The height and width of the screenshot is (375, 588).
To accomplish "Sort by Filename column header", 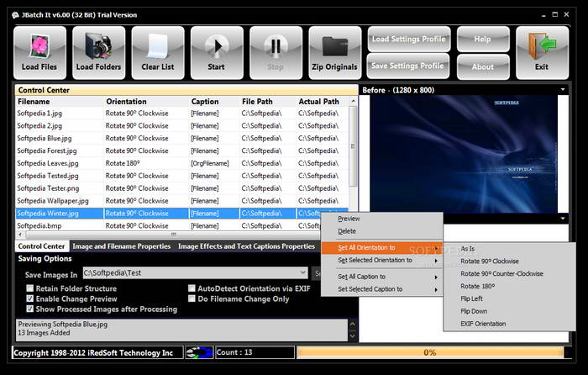I will coord(60,102).
